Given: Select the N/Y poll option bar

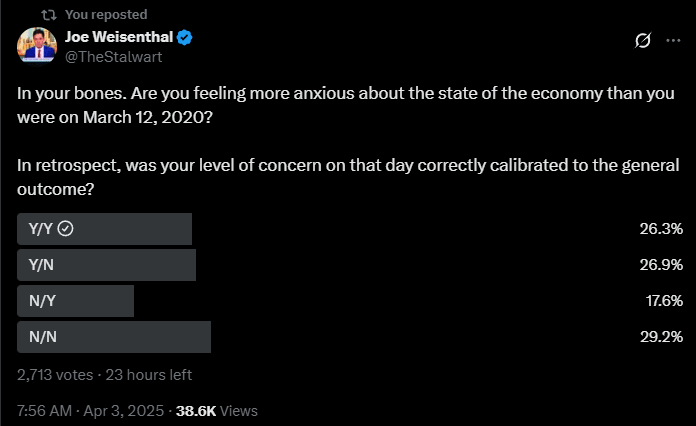Looking at the screenshot, I should coord(76,301).
